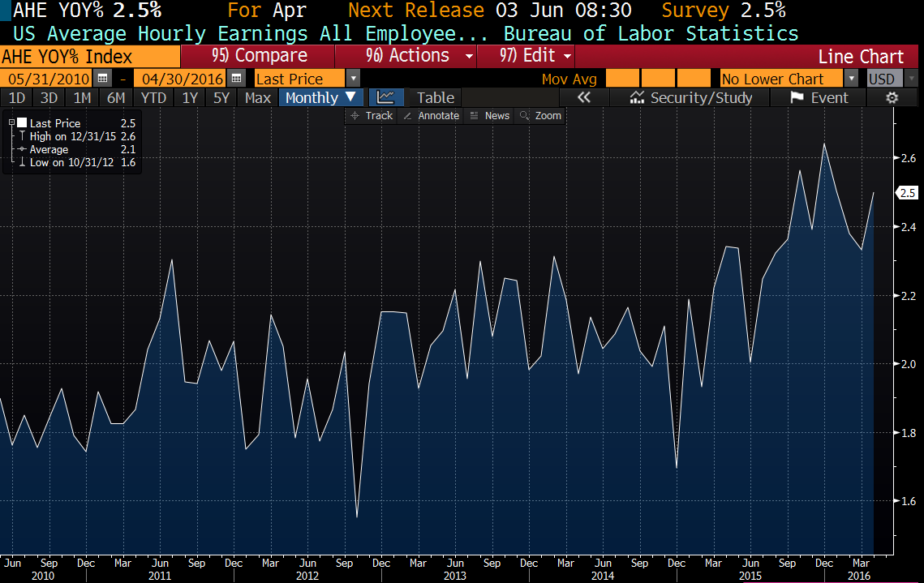
Task: Expand the Last Price field dropdown
Action: tap(353, 79)
